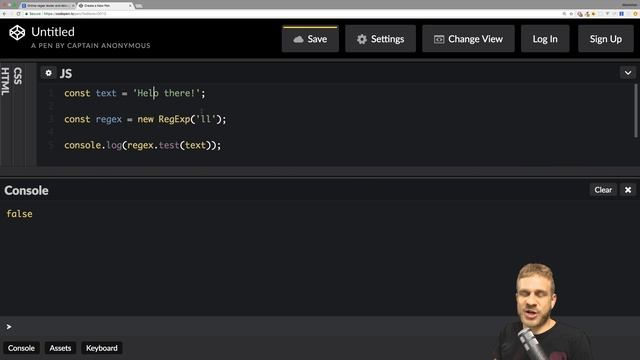Click the zoom magnifier in address bar

(x=564, y=13)
